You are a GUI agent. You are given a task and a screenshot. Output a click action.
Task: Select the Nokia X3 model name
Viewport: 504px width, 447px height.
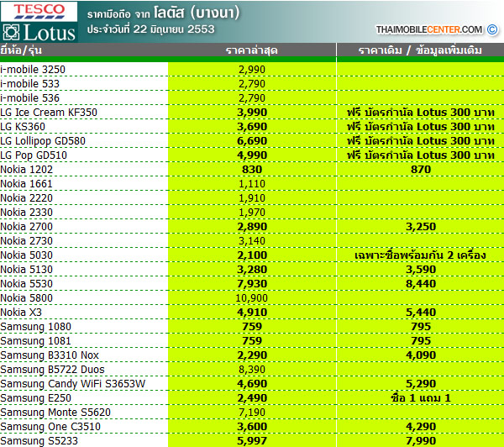tap(21, 312)
